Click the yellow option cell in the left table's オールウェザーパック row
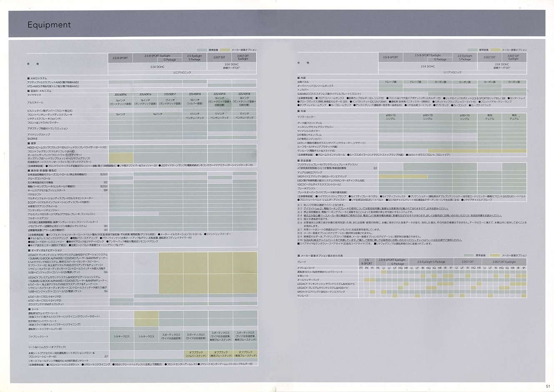 (121, 158)
